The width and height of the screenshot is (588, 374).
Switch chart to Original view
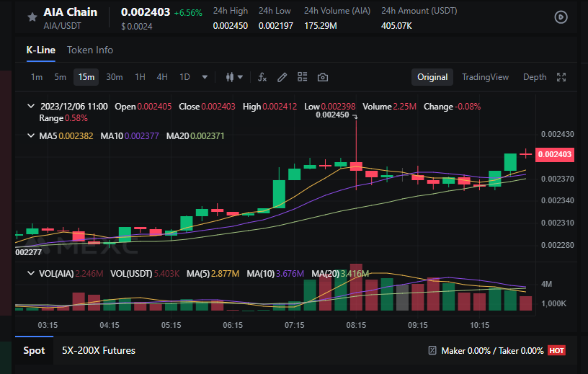click(432, 77)
